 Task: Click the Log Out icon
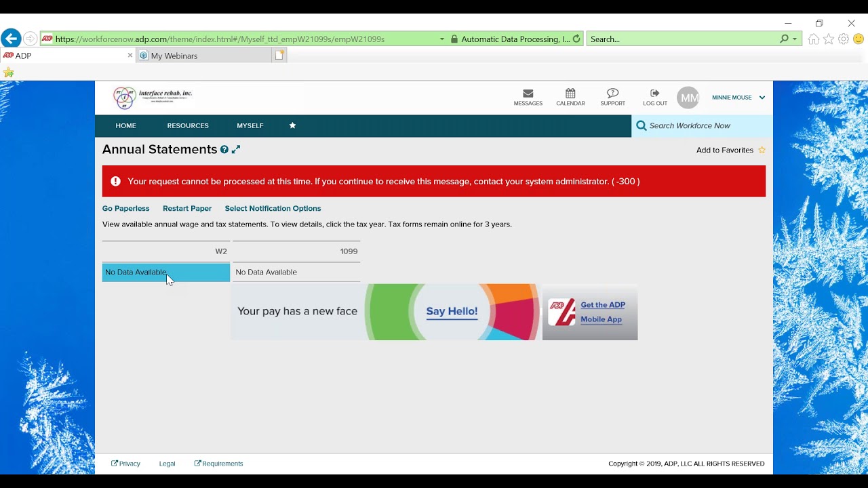click(x=654, y=93)
